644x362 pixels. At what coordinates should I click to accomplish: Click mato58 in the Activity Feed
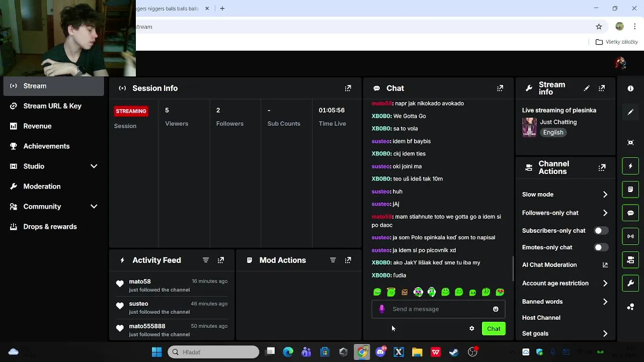(x=140, y=282)
